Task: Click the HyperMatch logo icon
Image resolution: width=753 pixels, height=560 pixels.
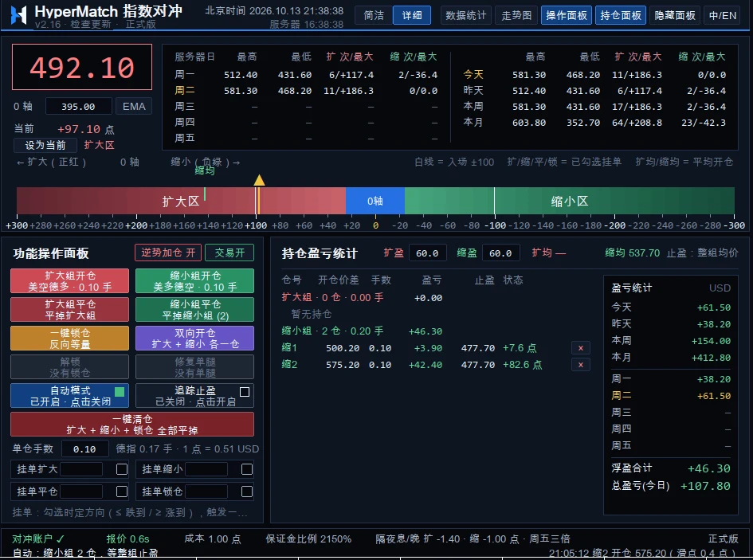Action: [18, 15]
